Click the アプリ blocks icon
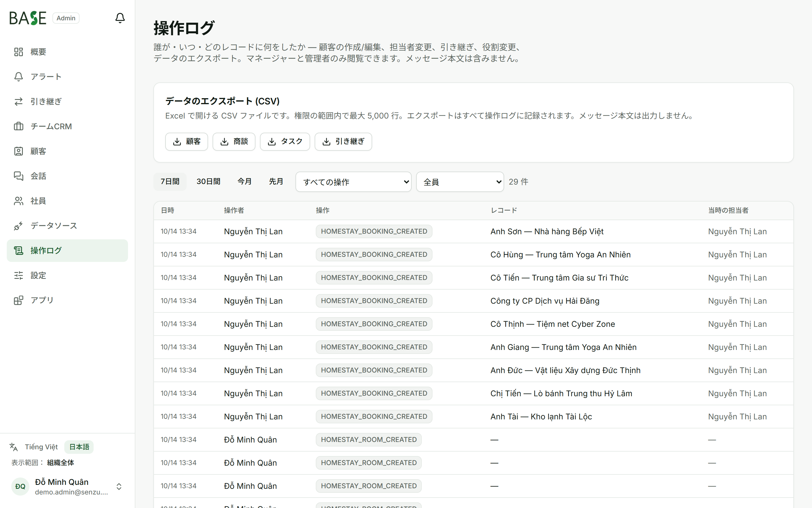 (x=18, y=300)
